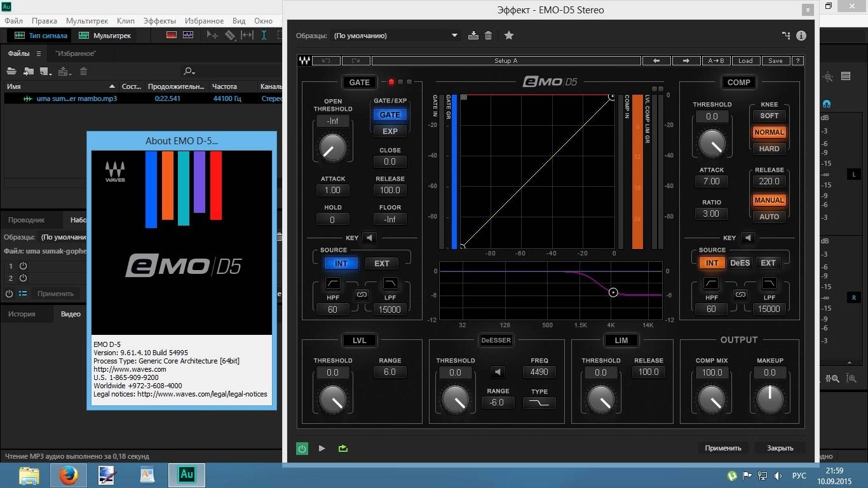The image size is (868, 488).
Task: Toggle the LVL section button
Action: coord(360,341)
